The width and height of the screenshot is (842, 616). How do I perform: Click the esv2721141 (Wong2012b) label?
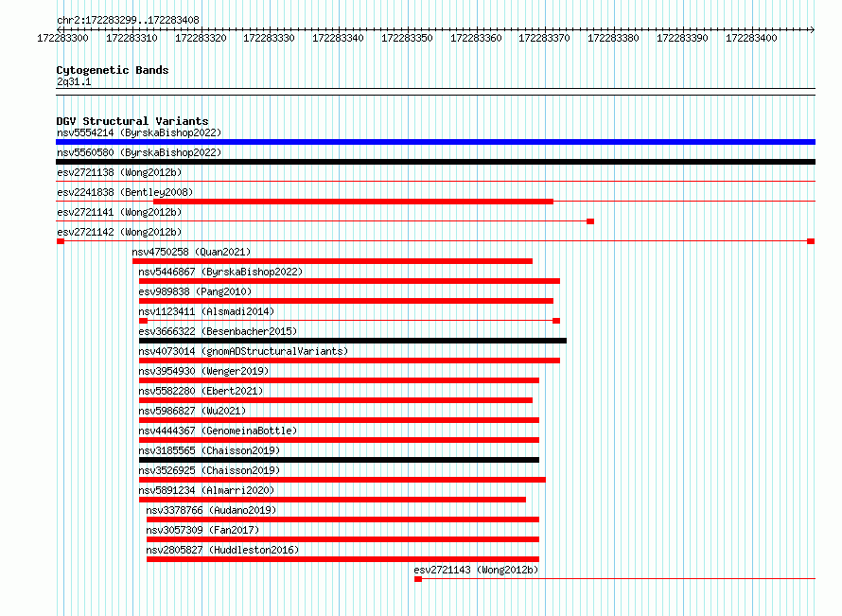(x=119, y=212)
